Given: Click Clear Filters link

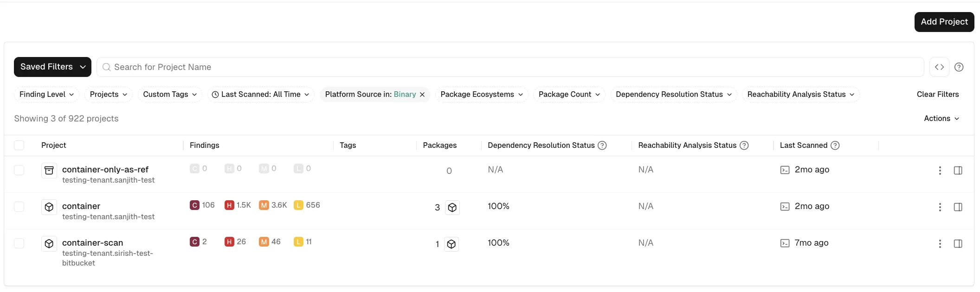Looking at the screenshot, I should pos(938,95).
